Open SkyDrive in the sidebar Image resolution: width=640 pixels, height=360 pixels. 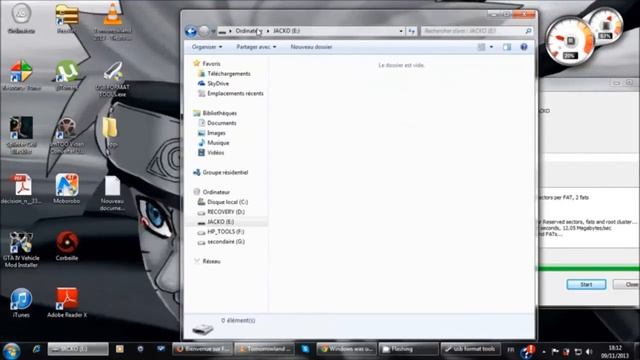pos(218,83)
